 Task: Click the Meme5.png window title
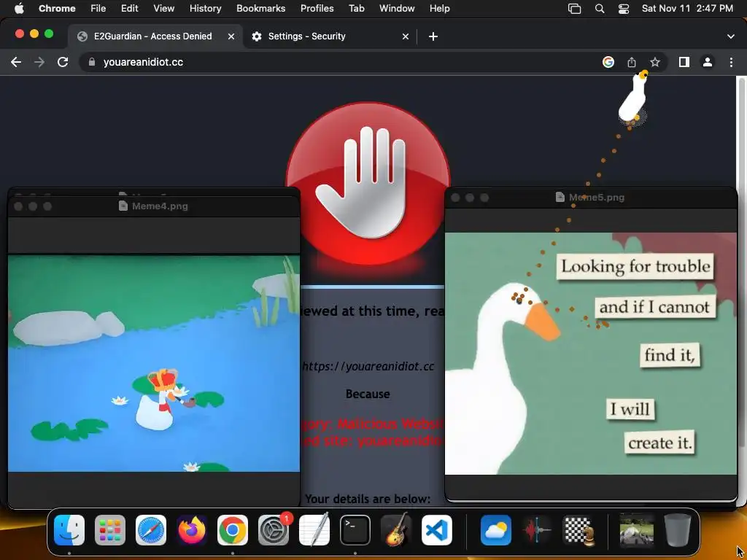pyautogui.click(x=597, y=197)
